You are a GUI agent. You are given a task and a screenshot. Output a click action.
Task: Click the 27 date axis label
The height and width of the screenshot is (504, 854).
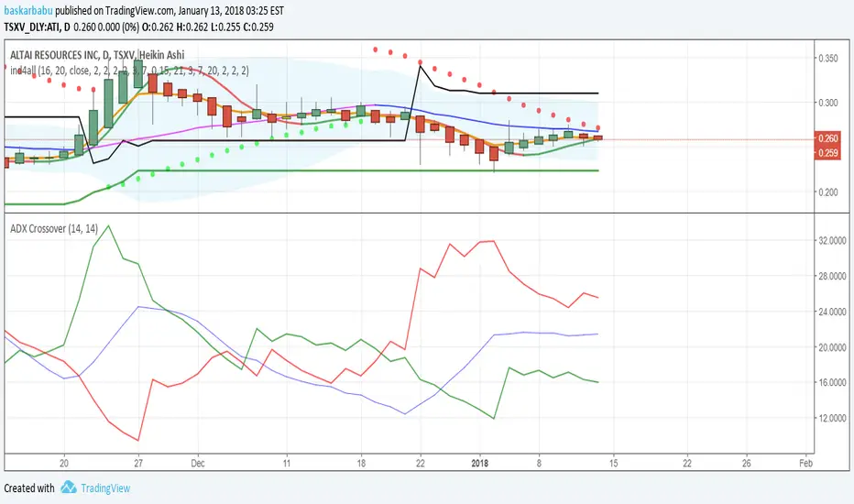point(138,463)
